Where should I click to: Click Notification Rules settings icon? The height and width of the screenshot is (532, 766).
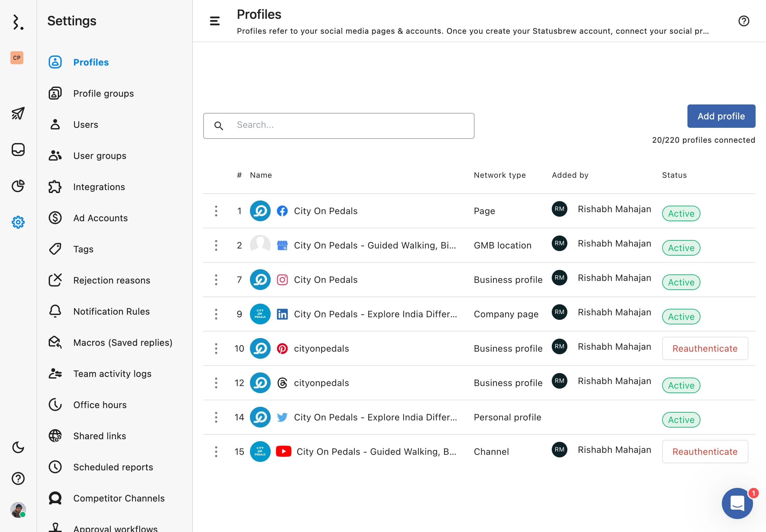click(x=55, y=311)
